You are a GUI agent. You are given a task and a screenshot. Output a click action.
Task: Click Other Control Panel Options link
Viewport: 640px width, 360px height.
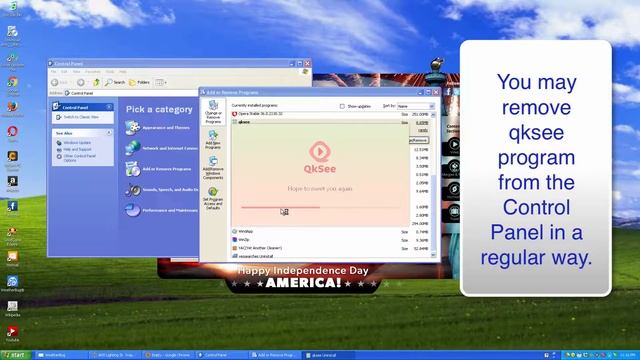[79, 158]
